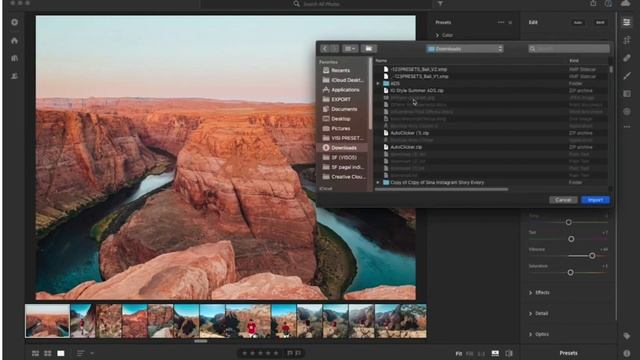640x360 pixels.
Task: Expand the Copy of Copy of Sina Instagram Story folder triangle
Action: click(x=378, y=182)
